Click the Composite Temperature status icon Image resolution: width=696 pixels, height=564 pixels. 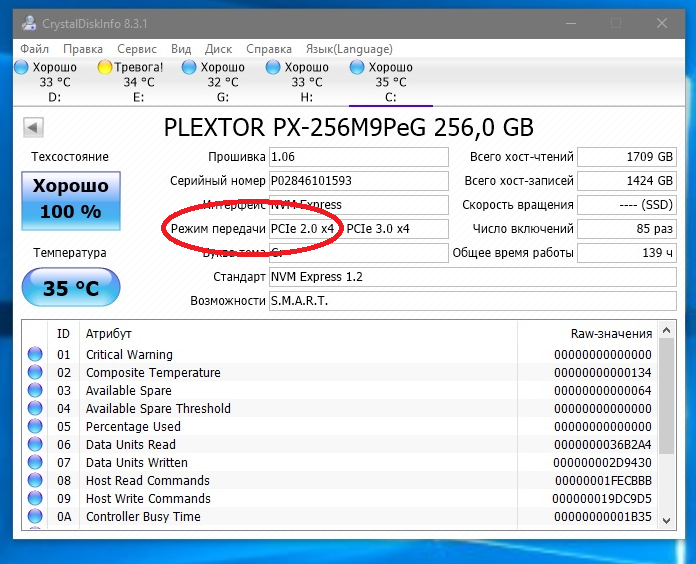pyautogui.click(x=35, y=372)
